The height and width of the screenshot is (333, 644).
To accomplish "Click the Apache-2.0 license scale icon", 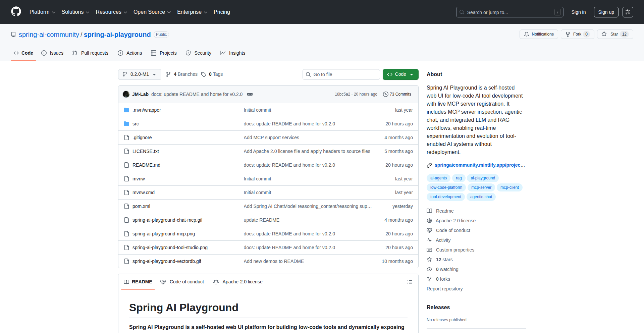I will [x=429, y=221].
